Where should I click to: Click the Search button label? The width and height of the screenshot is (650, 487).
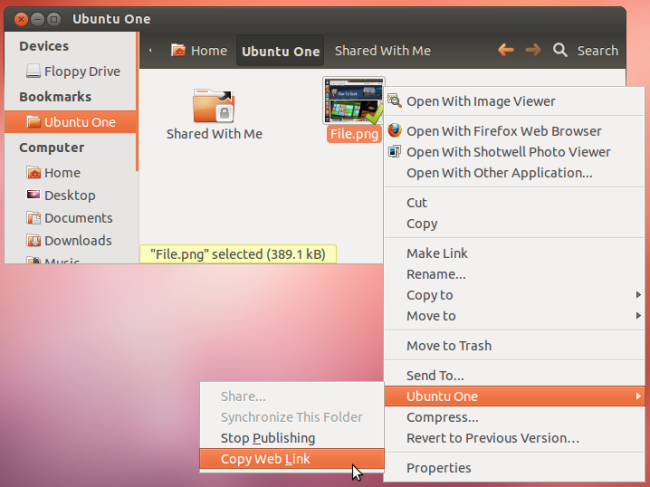coord(597,51)
